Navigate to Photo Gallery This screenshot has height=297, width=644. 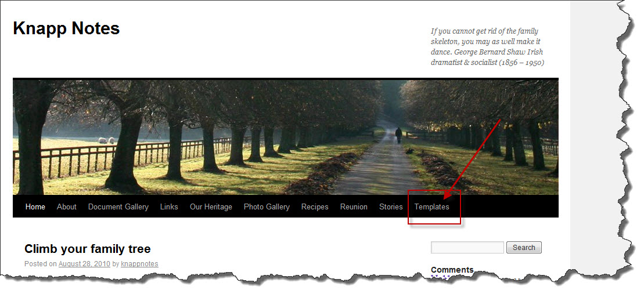click(267, 207)
